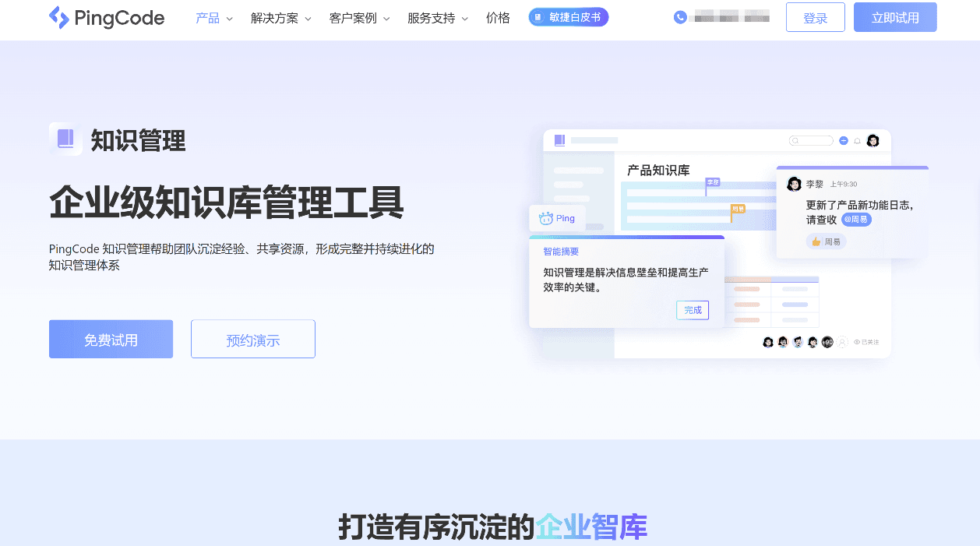980x546 pixels.
Task: Click the 知识管理 book icon
Action: coord(65,139)
